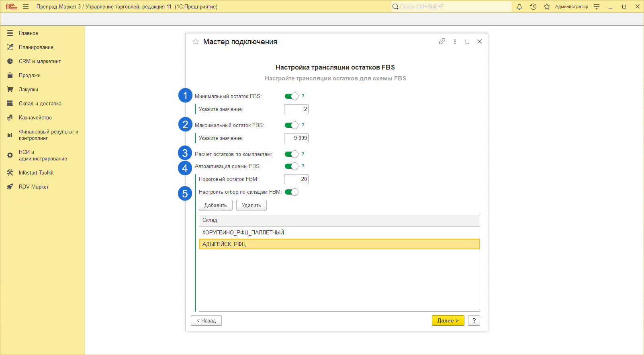The image size is (644, 355).
Task: Focus Пороговый остаток FBM field containing 20
Action: [296, 179]
